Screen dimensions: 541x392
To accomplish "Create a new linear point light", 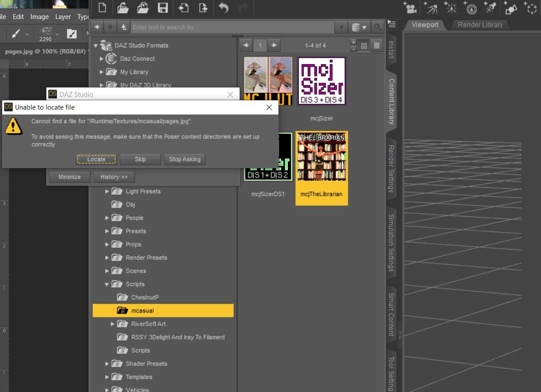I will pos(471,8).
